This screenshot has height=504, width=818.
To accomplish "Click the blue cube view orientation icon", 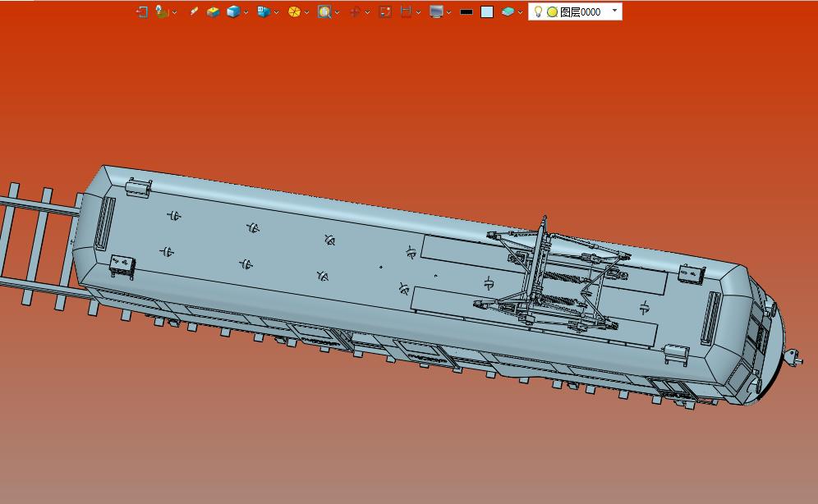I will [x=264, y=12].
